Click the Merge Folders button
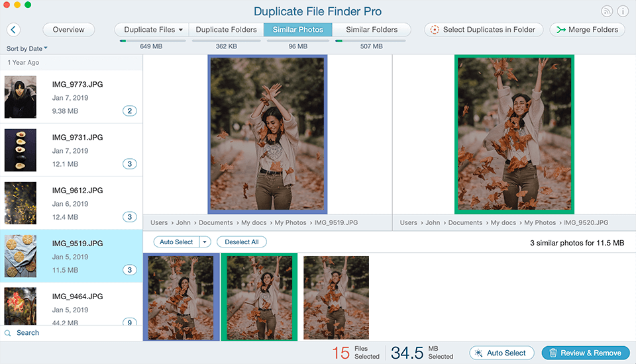636x364 pixels. click(x=588, y=30)
